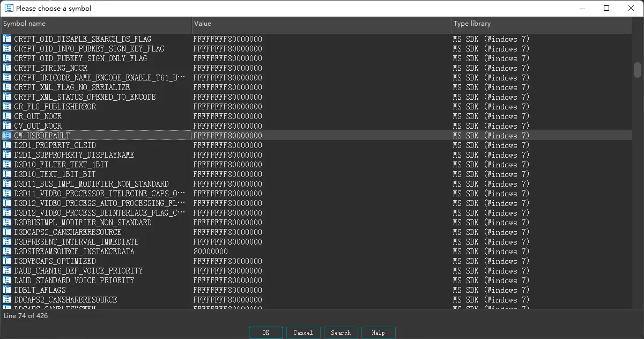Screen dimensions: 644x339
Task: Click MS SDK library for CRYPT_STRING_NOCR
Action: (x=491, y=68)
